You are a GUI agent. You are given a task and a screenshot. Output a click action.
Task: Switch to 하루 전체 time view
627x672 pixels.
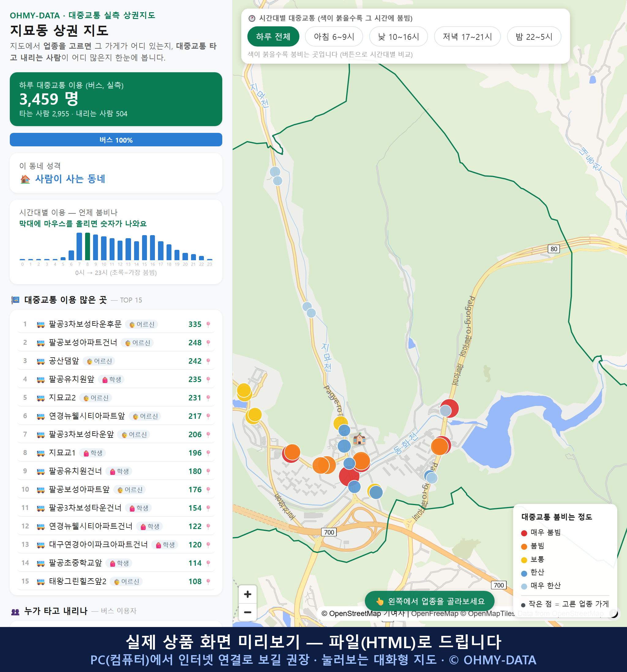pyautogui.click(x=273, y=36)
